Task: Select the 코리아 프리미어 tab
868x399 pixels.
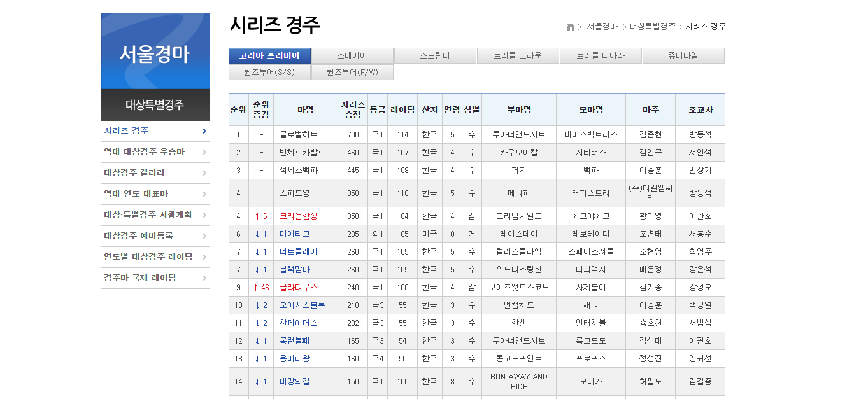Action: pyautogui.click(x=269, y=56)
